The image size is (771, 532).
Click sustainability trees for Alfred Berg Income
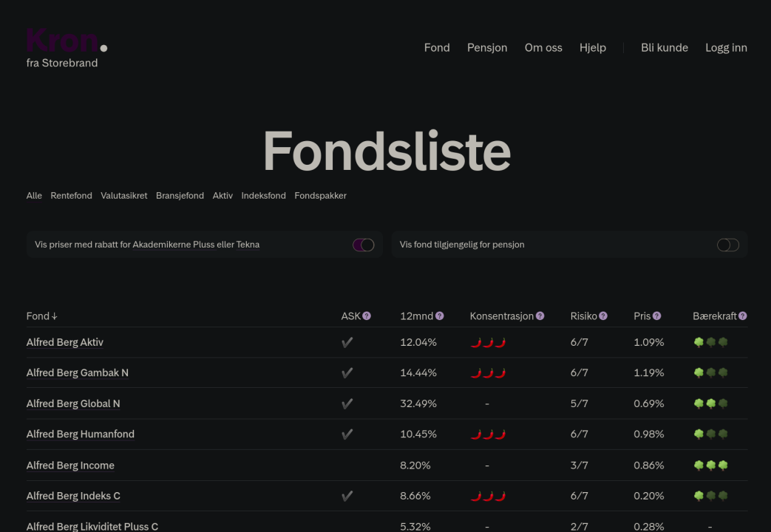pos(710,465)
